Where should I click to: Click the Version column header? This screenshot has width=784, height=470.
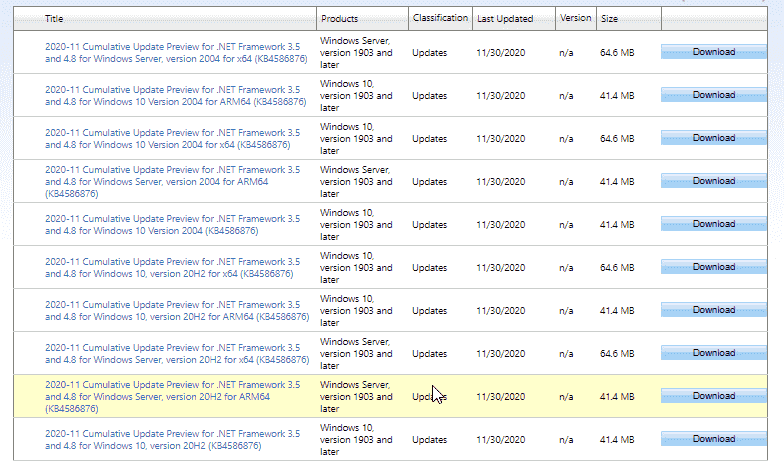(575, 18)
